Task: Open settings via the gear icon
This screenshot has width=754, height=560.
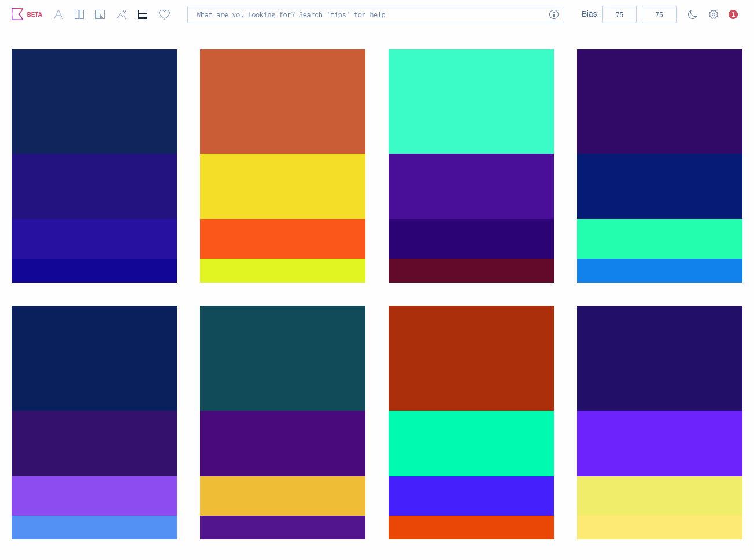Action: click(x=714, y=14)
